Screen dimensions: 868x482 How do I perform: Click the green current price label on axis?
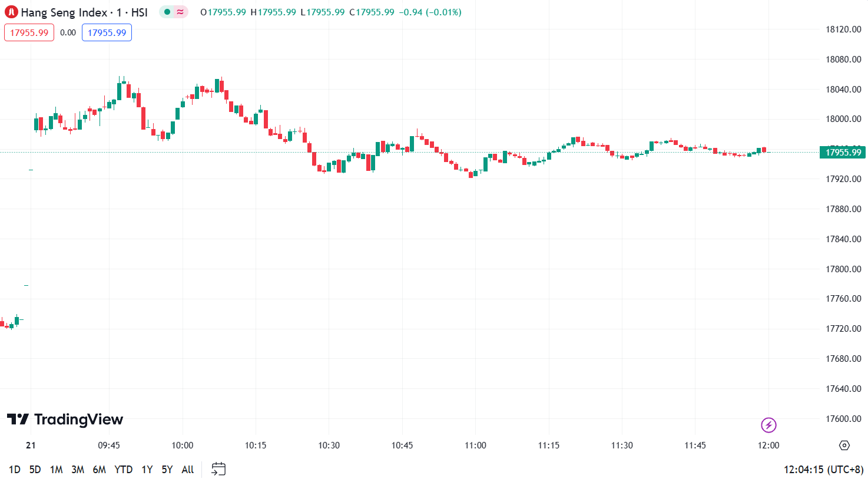click(x=843, y=152)
